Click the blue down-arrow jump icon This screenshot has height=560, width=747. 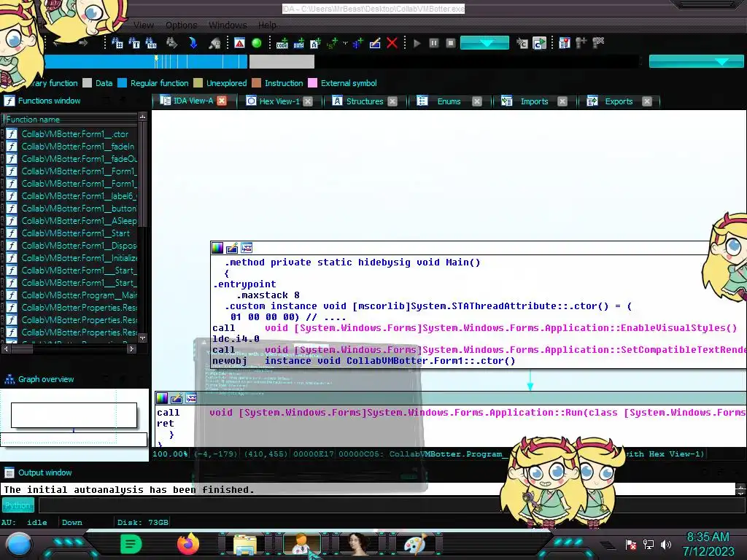[x=193, y=43]
